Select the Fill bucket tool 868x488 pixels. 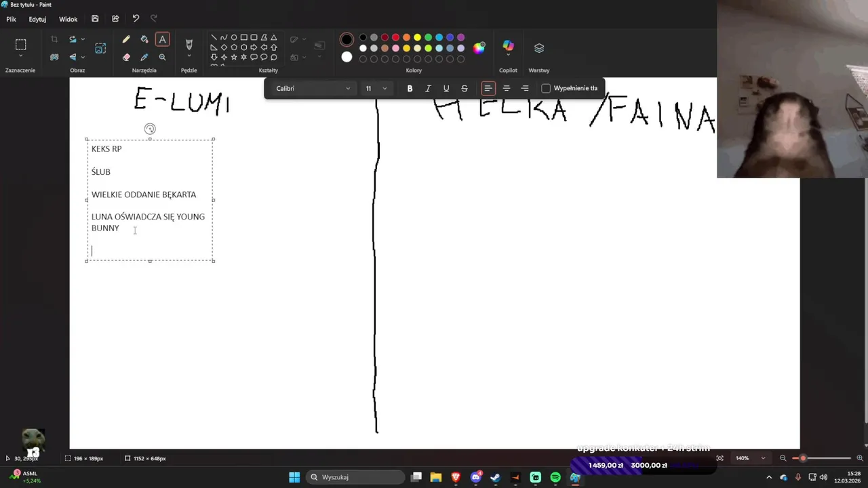[144, 39]
